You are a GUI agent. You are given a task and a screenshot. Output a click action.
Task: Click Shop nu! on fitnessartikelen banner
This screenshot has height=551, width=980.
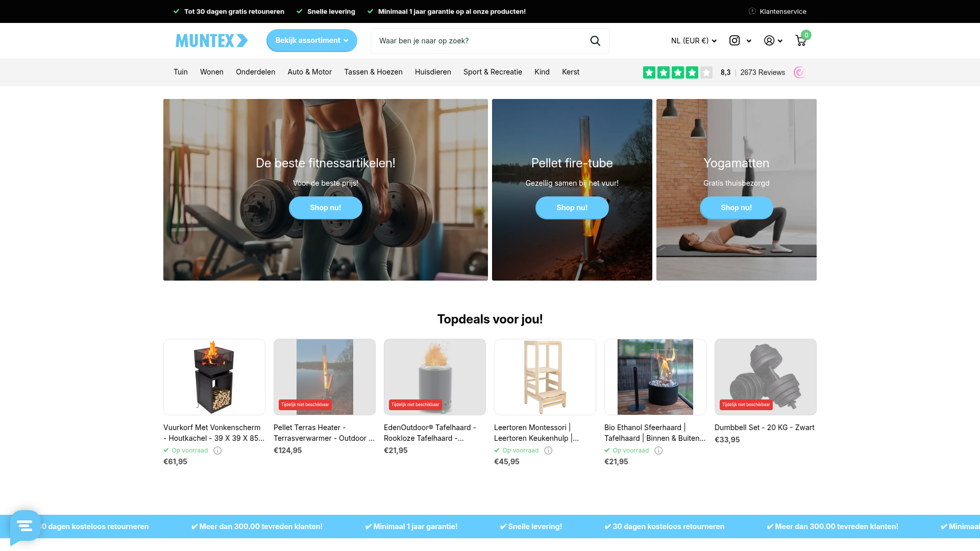coord(326,208)
